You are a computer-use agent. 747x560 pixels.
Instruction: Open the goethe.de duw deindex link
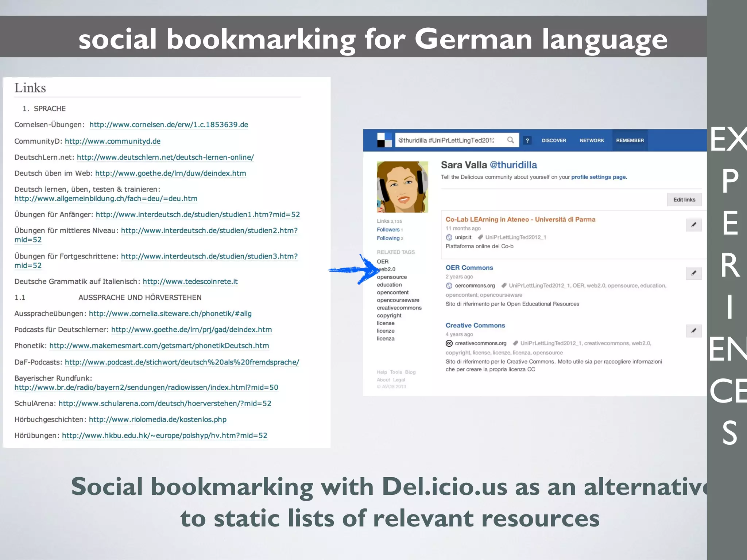coord(170,174)
